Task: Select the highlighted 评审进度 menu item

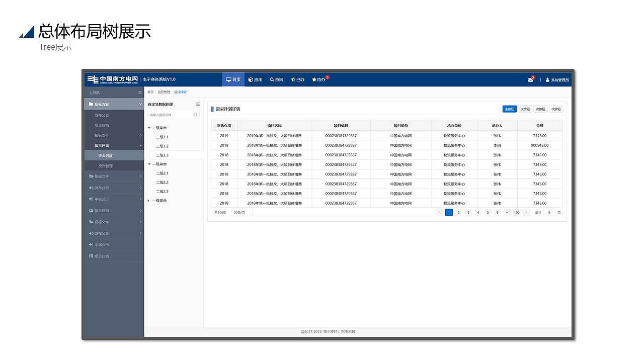Action: (x=114, y=156)
